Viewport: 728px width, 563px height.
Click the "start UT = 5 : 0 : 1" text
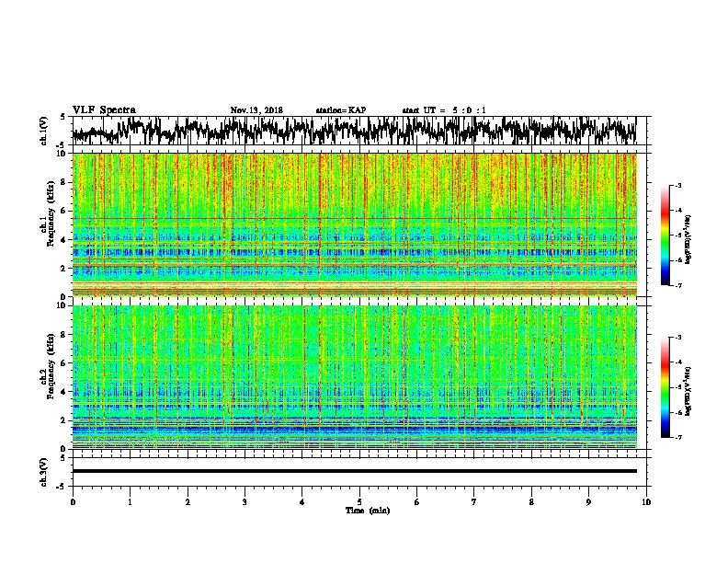coord(444,110)
